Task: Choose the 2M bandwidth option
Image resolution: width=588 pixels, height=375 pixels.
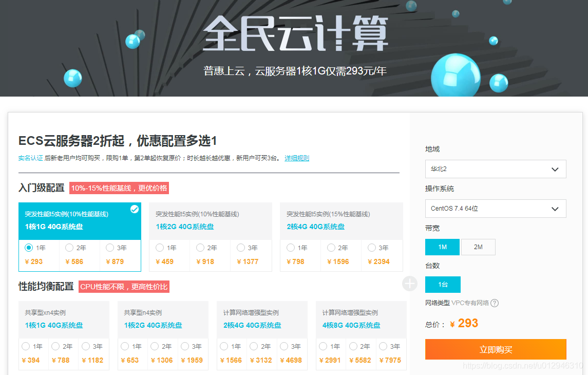Action: coord(478,247)
